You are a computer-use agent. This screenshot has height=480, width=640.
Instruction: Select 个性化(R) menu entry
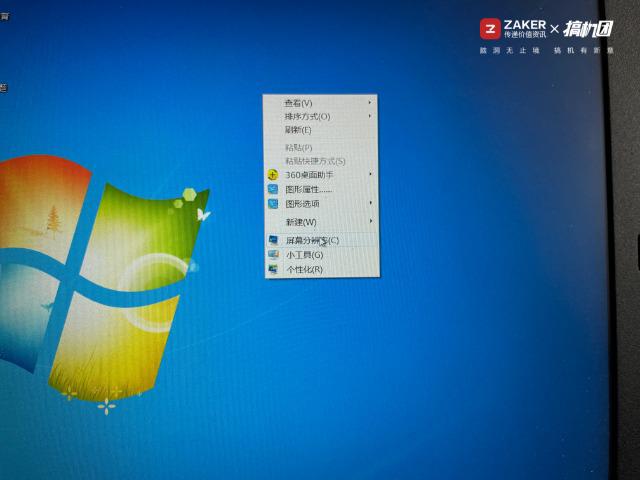321,269
